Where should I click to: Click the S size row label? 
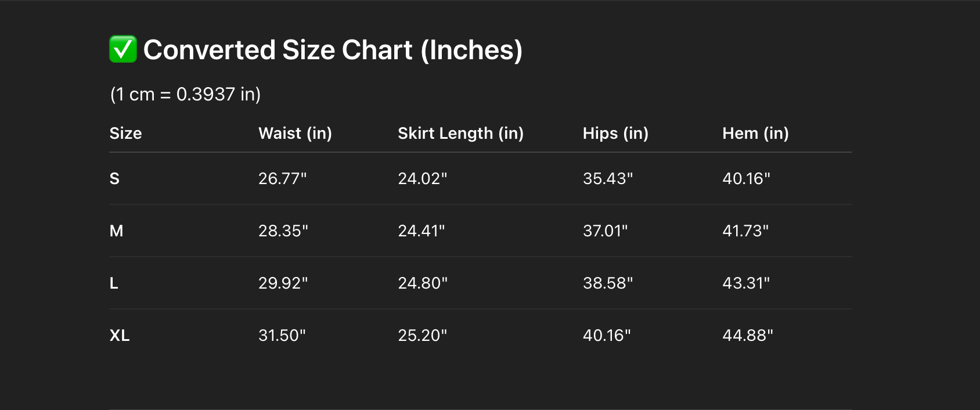114,178
